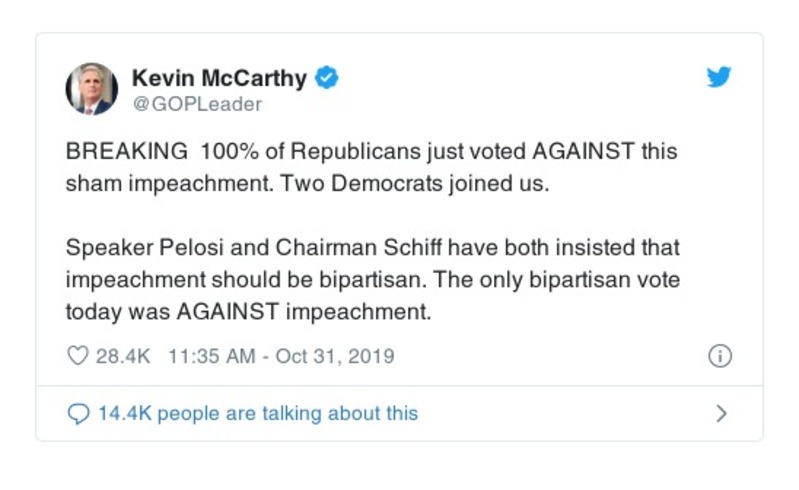Click the 28.4K likes count
This screenshot has height=490, width=799.
123,355
